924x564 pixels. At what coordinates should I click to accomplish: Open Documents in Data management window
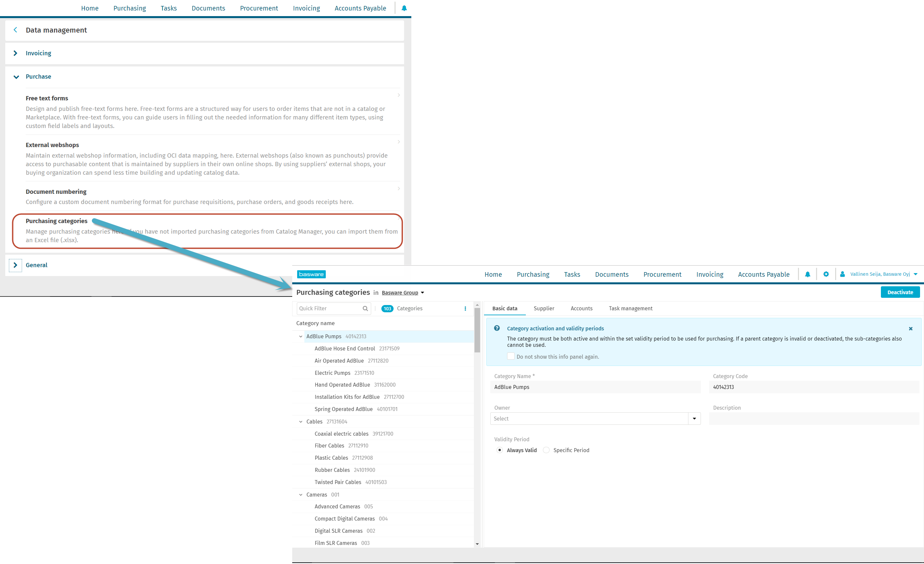[x=208, y=8]
